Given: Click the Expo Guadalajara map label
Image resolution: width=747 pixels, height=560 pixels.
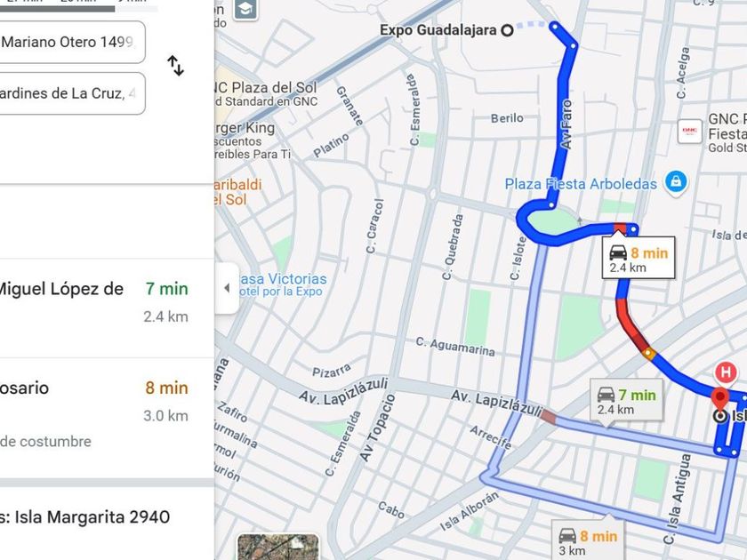Looking at the screenshot, I should [438, 30].
